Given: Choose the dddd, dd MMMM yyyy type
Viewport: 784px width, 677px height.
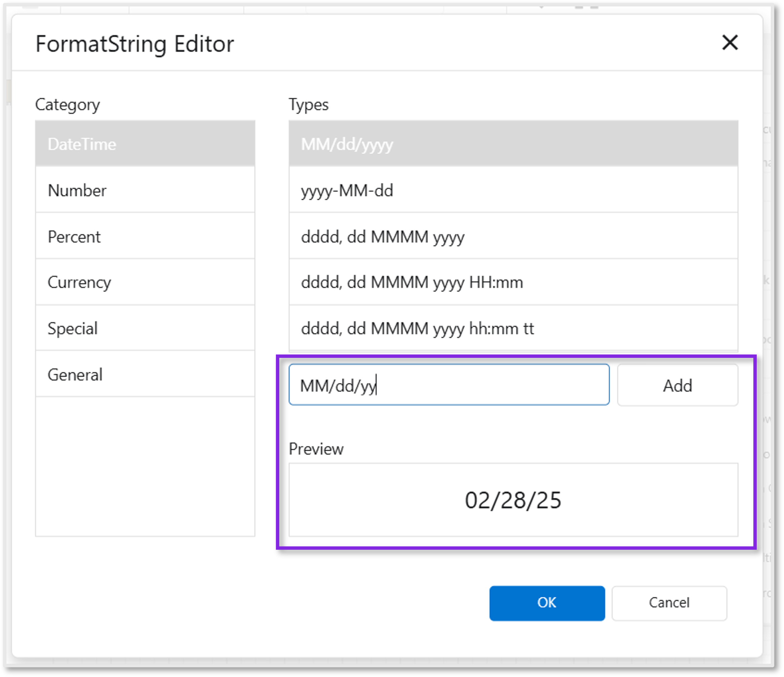Looking at the screenshot, I should pos(513,237).
